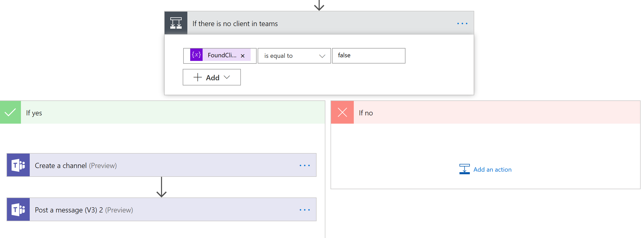The image size is (644, 238).
Task: Click the FoundCli variable expression icon
Action: (196, 55)
